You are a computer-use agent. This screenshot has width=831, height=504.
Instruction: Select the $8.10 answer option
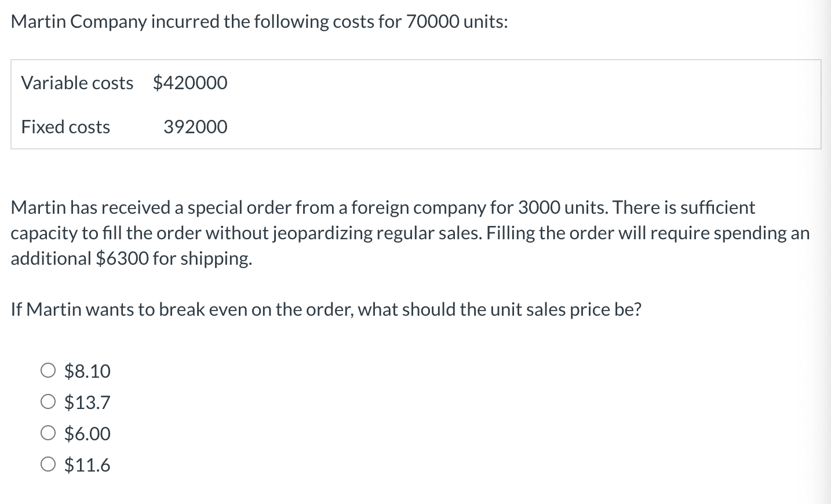(87, 371)
